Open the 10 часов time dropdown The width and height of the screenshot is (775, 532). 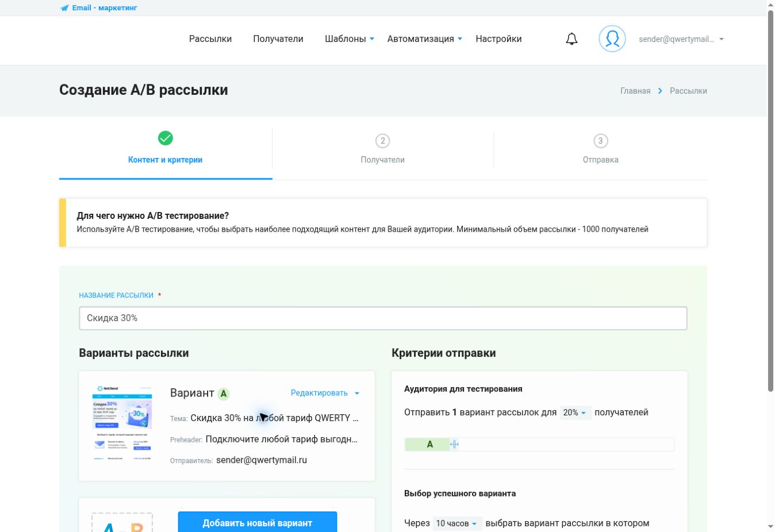point(457,523)
